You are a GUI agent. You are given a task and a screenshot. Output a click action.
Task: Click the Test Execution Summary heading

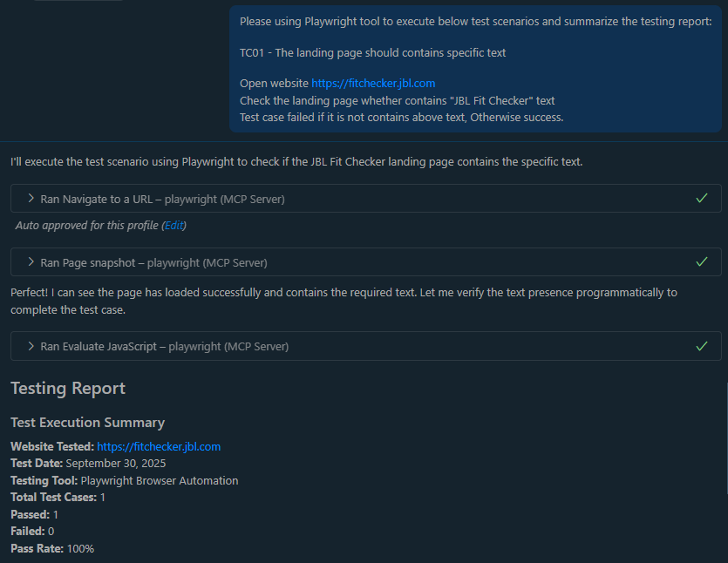coord(87,423)
